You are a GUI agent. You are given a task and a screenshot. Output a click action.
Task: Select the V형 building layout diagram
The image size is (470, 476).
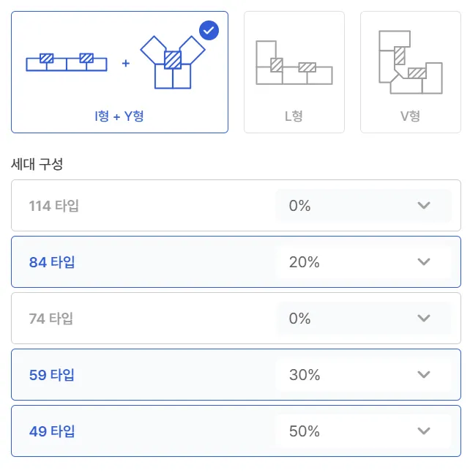410,62
